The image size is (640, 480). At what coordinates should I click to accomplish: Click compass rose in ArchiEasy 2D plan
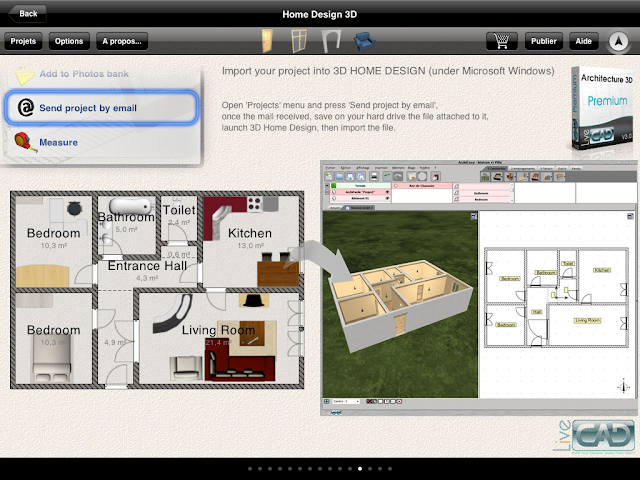pyautogui.click(x=623, y=386)
